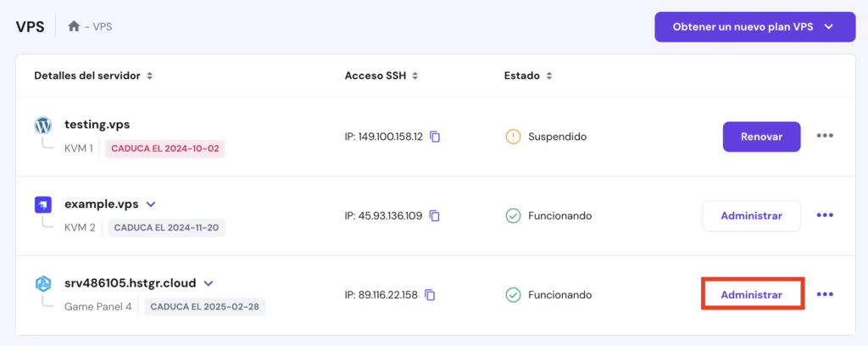The height and width of the screenshot is (346, 868).
Task: Click the home breadcrumb icon
Action: 74,26
